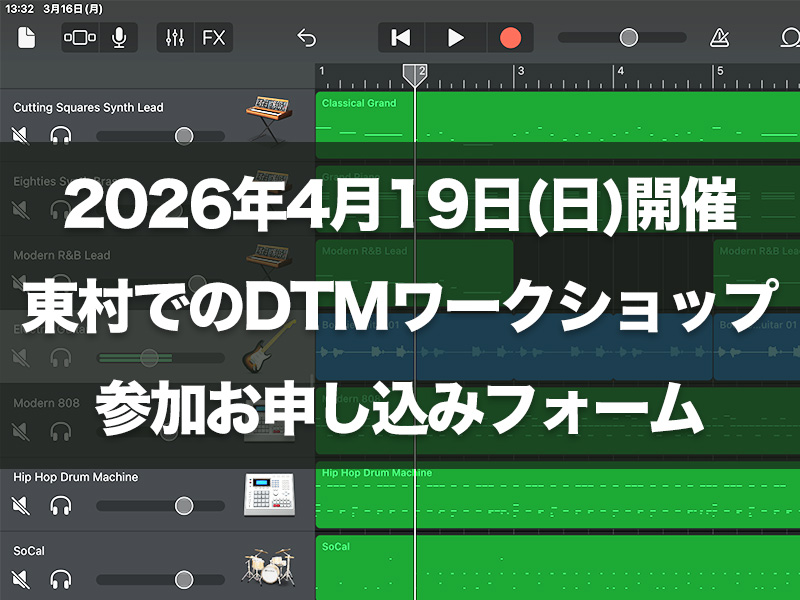Select the Hip Hop Drum Machine instrument icon

[268, 493]
